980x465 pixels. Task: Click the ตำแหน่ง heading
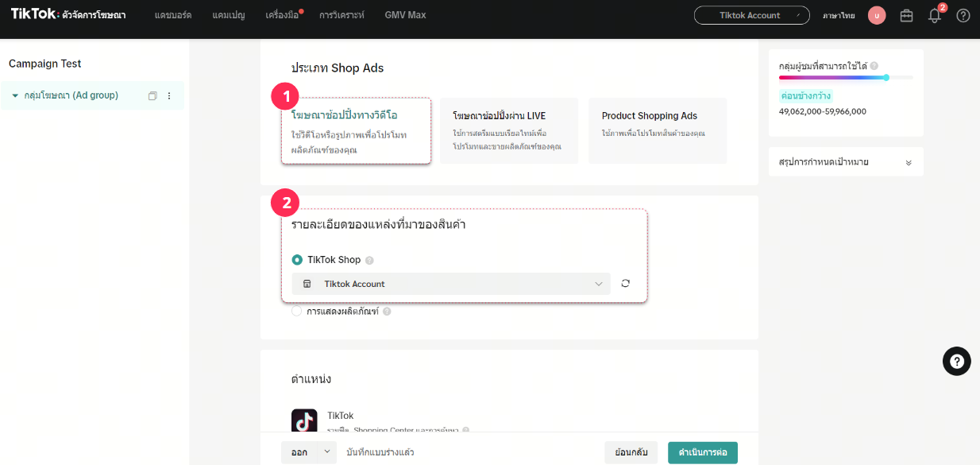click(311, 379)
